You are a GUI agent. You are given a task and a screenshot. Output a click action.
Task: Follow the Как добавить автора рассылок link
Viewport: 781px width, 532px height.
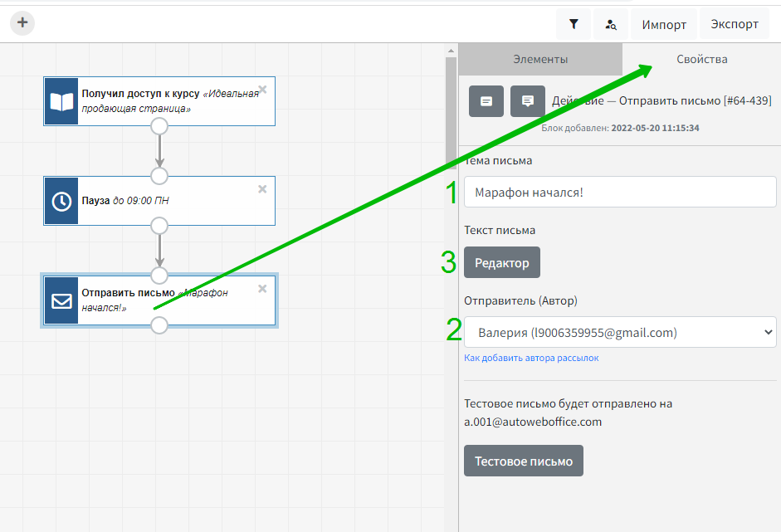point(531,359)
